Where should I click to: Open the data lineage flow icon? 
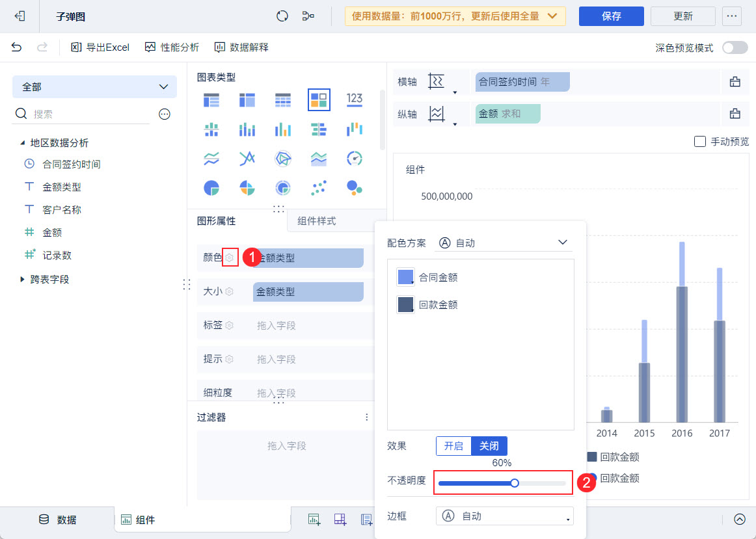(x=308, y=16)
